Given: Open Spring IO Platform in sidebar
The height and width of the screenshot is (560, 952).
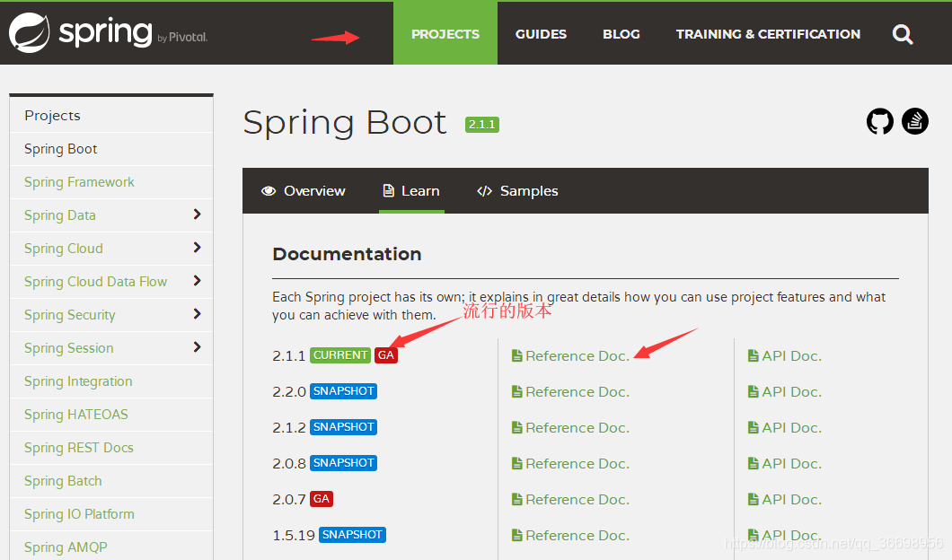Looking at the screenshot, I should click(x=79, y=514).
